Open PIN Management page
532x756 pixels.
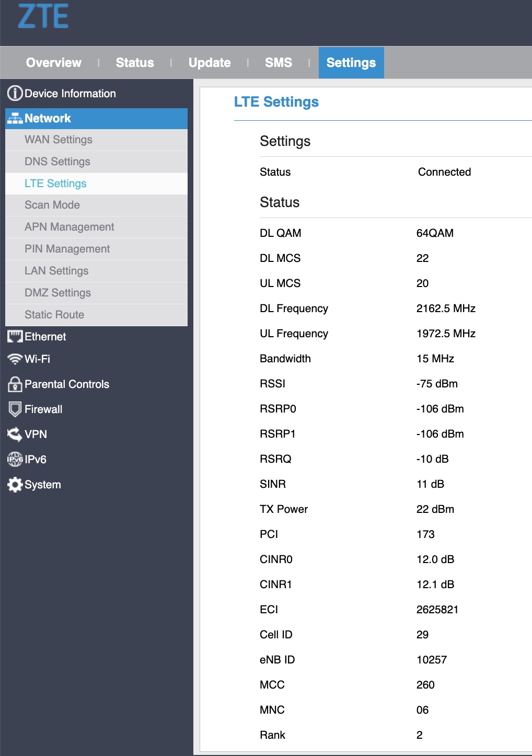67,249
